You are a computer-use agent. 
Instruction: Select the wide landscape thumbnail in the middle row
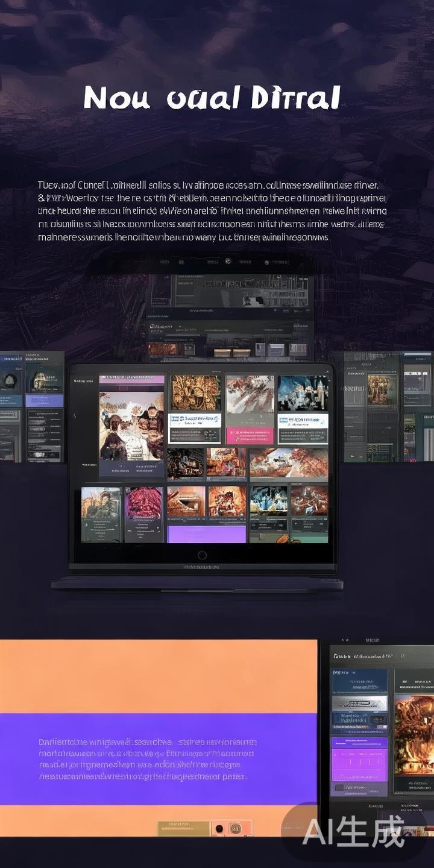(x=289, y=463)
